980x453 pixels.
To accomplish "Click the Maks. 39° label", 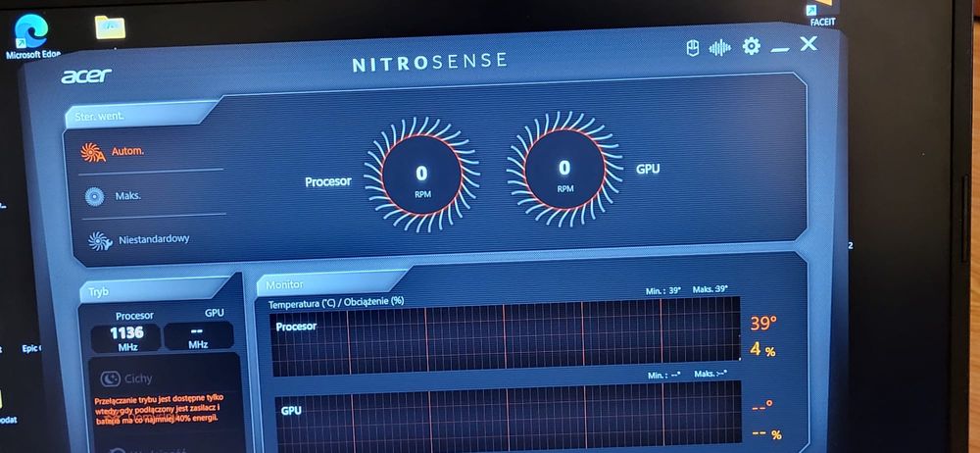I will tap(710, 289).
